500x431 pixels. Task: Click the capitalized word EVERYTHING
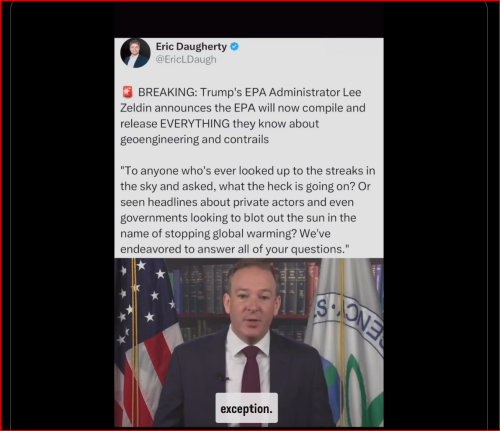coord(195,124)
